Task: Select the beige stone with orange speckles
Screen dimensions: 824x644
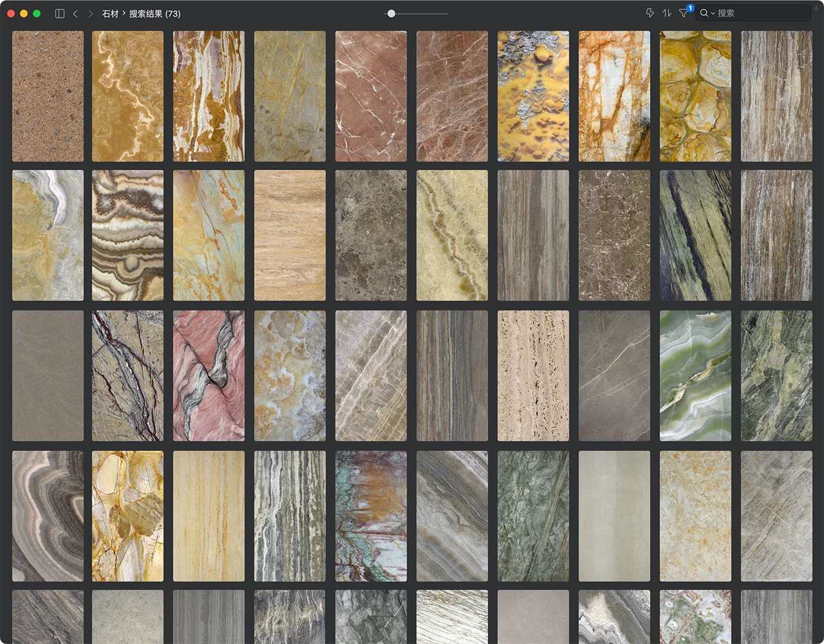Action: [x=695, y=516]
